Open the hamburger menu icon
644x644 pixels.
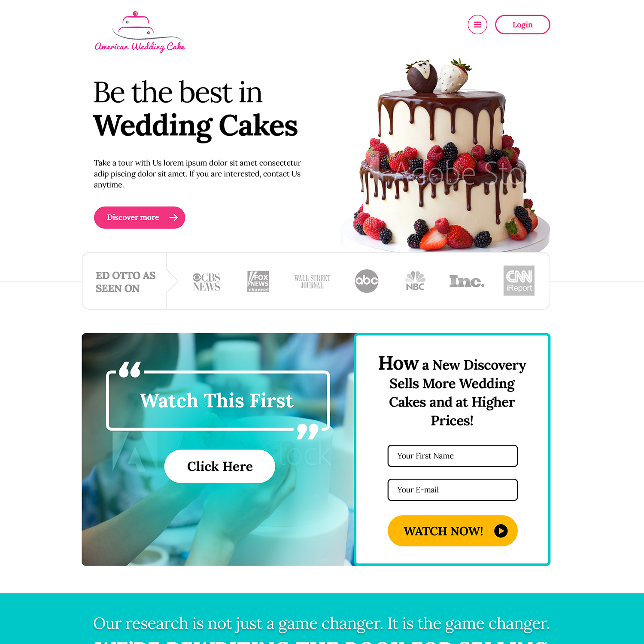tap(477, 24)
